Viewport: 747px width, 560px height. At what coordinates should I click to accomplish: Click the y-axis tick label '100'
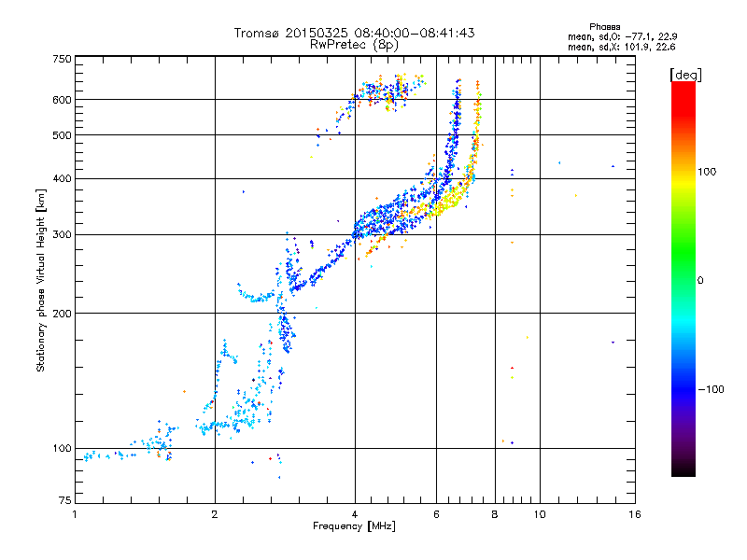coord(62,449)
